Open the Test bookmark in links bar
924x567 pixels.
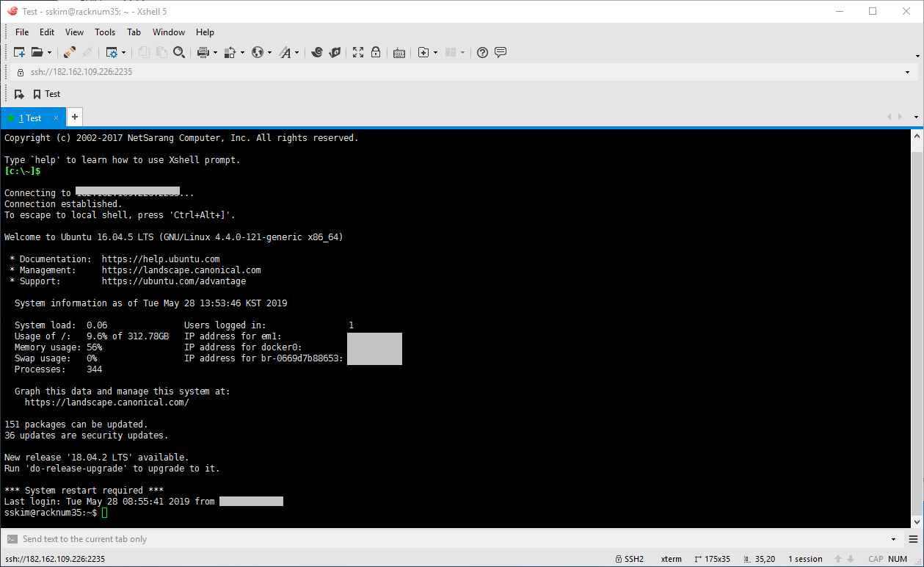coord(46,94)
